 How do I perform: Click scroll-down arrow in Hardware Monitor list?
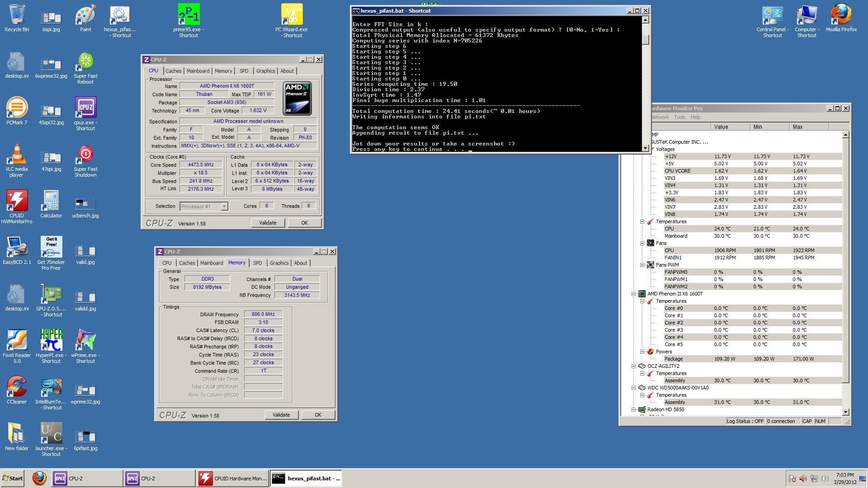point(845,412)
